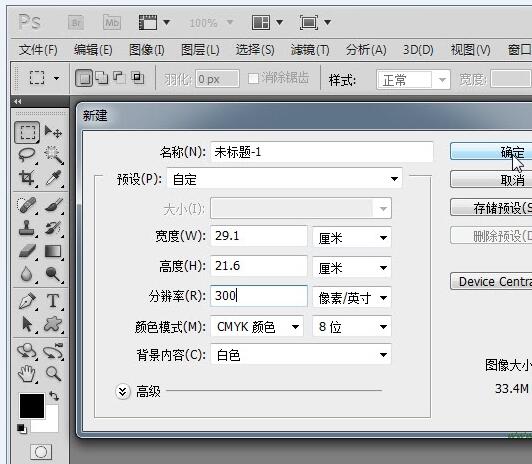
Task: Select the 3D Rotate tool
Action: 26,351
